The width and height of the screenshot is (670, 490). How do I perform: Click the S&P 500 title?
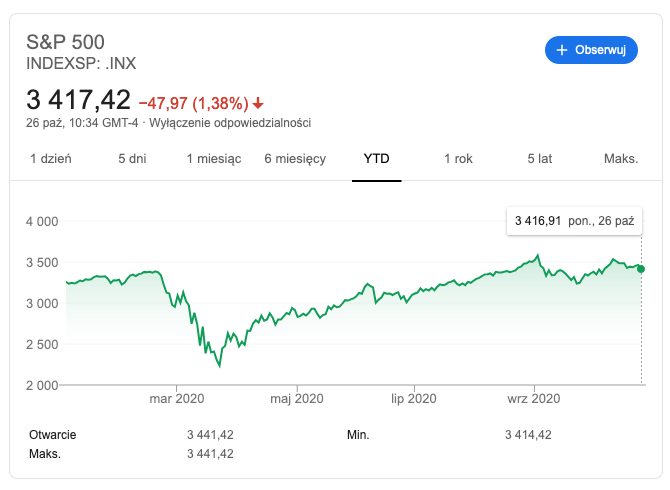pos(65,42)
